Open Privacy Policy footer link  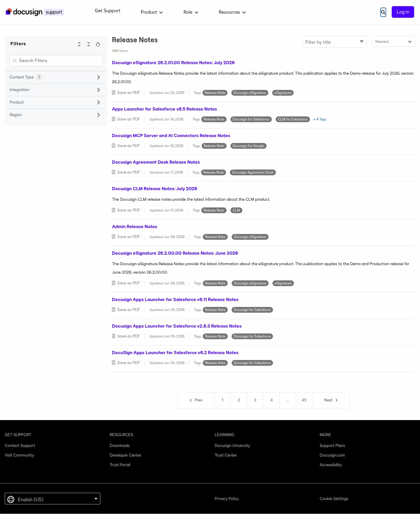(227, 499)
